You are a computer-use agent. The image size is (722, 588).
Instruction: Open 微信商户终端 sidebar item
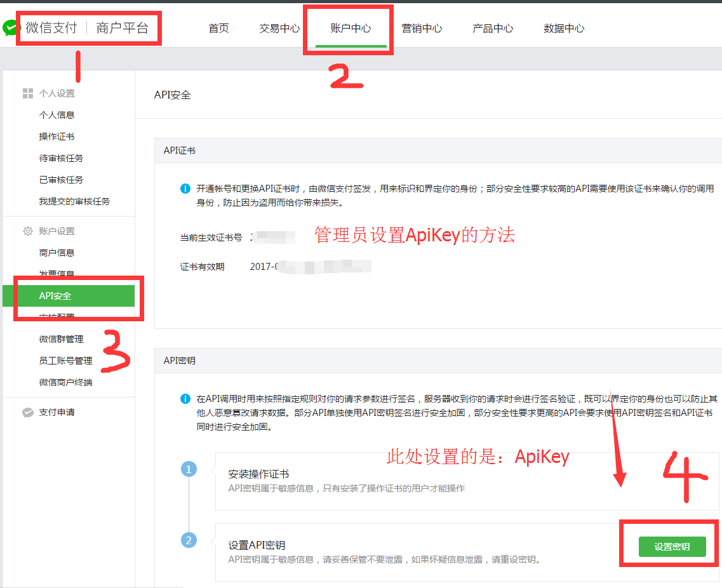[x=66, y=383]
